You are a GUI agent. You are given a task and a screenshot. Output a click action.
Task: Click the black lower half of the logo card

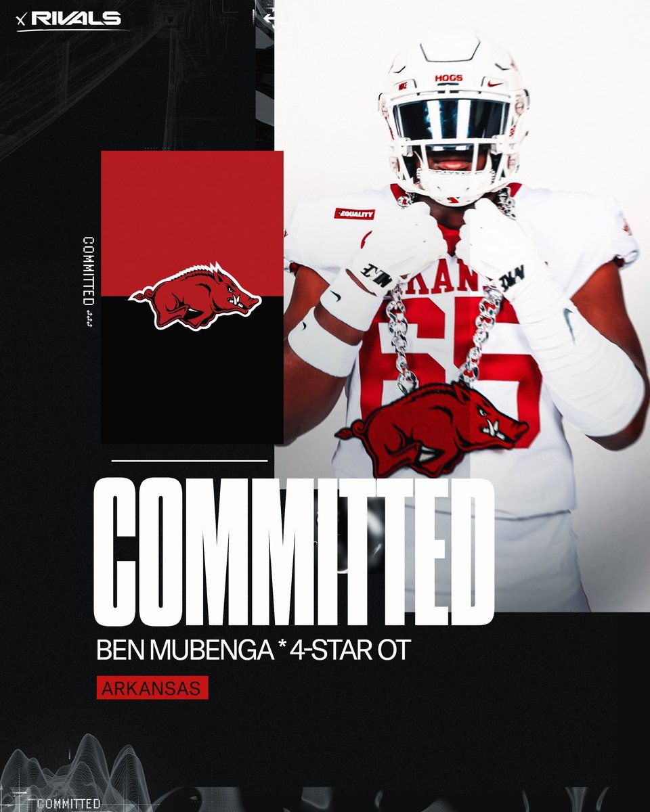click(192, 370)
